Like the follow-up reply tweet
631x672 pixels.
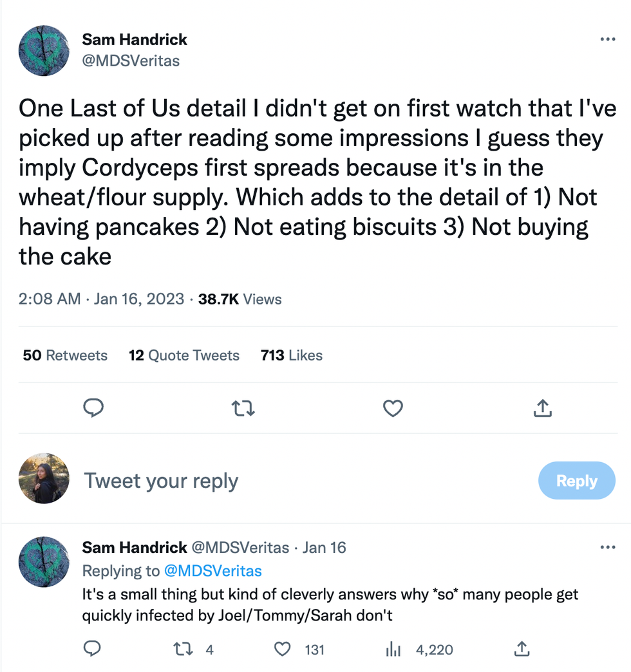(283, 649)
